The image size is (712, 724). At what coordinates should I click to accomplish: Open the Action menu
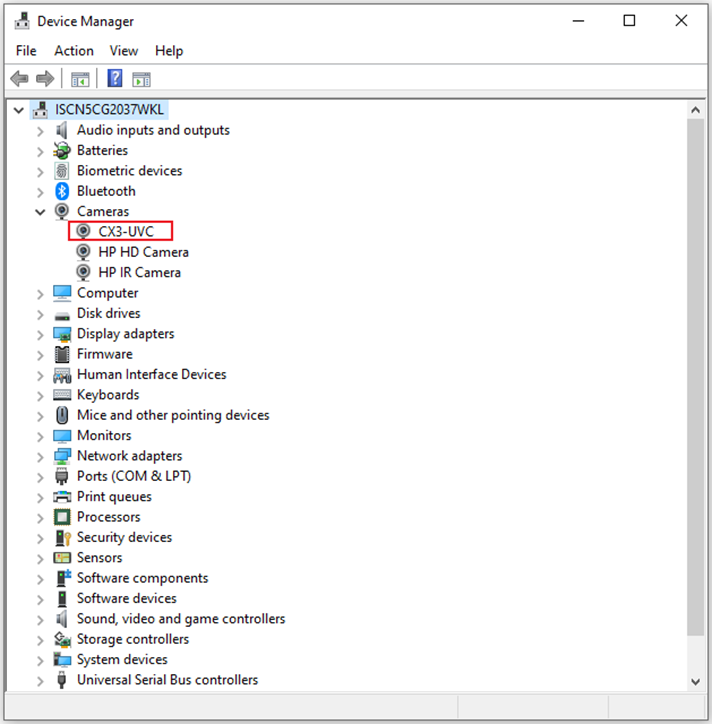pyautogui.click(x=74, y=51)
